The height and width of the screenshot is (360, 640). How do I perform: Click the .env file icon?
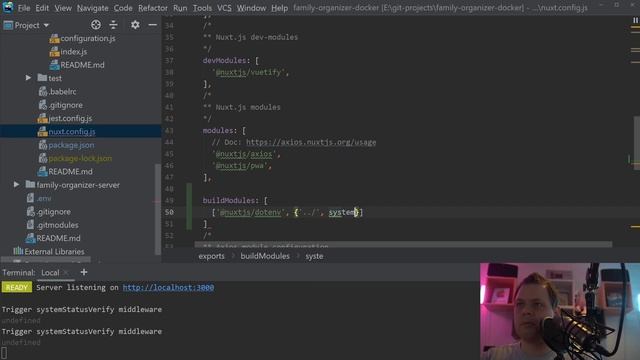point(30,198)
